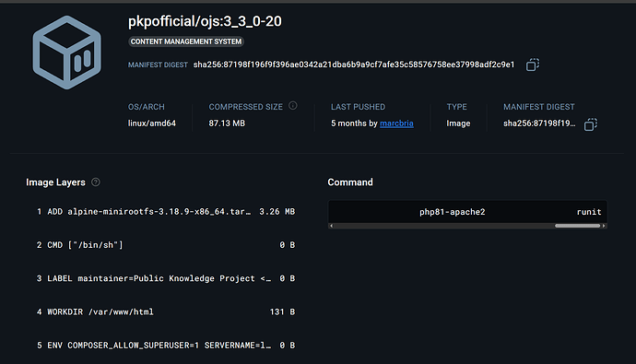Click the 3.26 MB size of layer 1
Viewport: 636px width, 364px height.
[x=277, y=212]
